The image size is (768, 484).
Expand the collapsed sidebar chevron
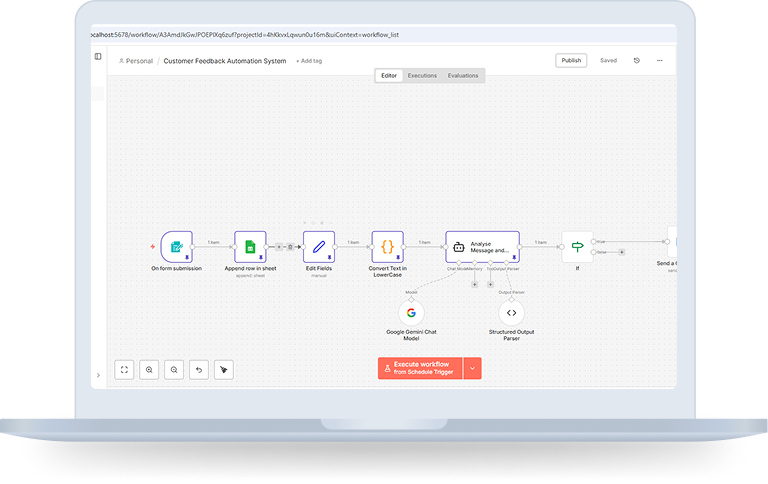tap(98, 375)
